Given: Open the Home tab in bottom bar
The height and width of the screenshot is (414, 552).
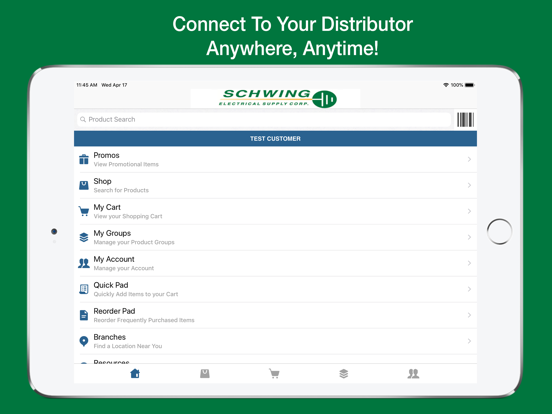Looking at the screenshot, I should 135,374.
